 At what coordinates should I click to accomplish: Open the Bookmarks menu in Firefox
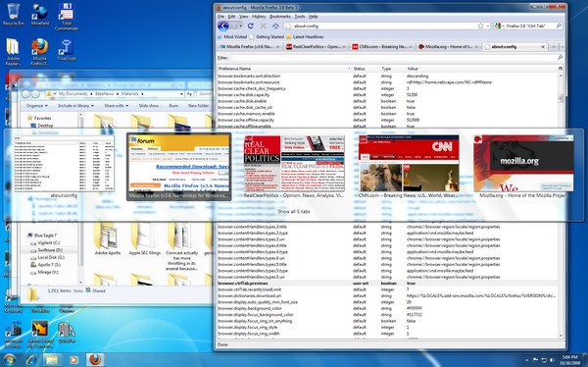pos(280,17)
